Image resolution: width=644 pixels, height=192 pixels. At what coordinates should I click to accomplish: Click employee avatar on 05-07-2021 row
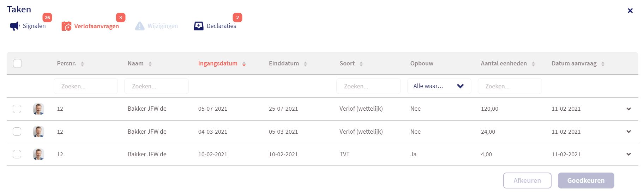[38, 109]
